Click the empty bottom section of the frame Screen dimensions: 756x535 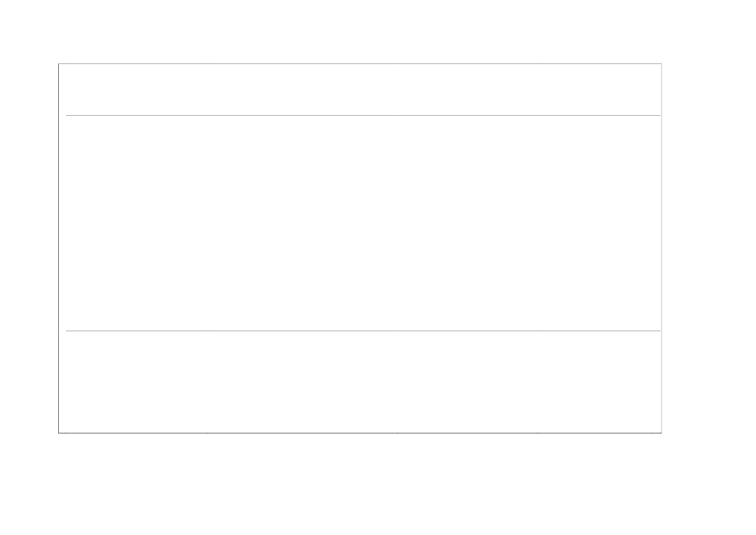(x=360, y=382)
